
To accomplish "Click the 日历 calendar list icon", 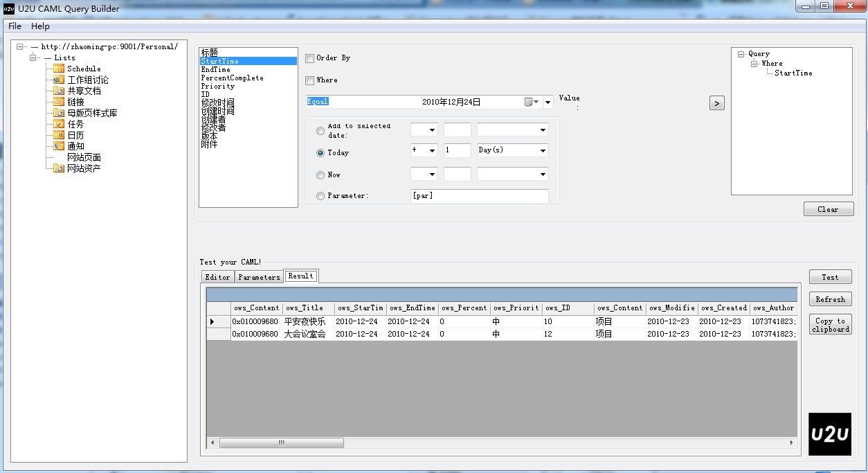I will [59, 135].
